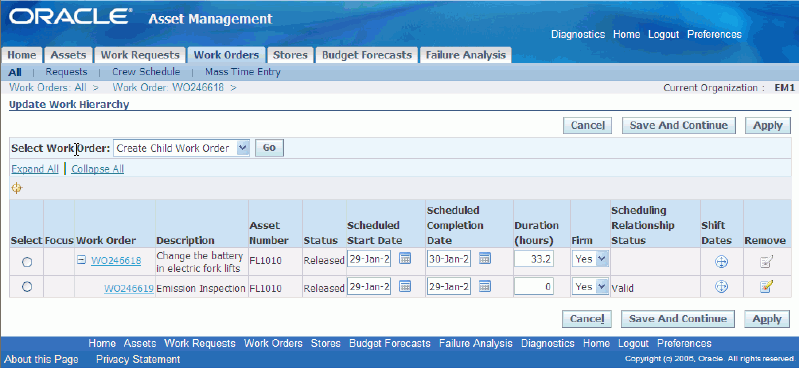799x368 pixels.
Task: Click the focus target icon above table
Action: coord(17,189)
